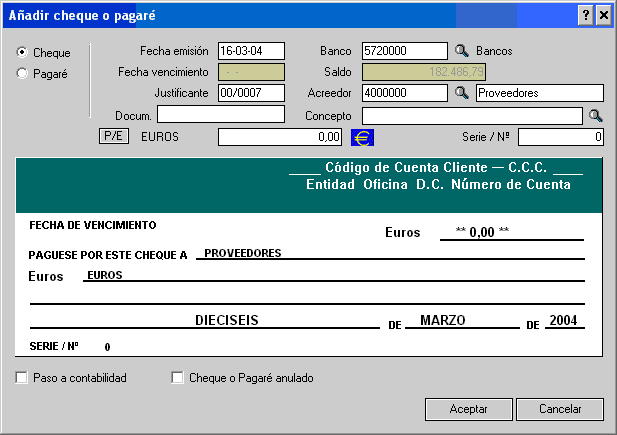Click the magnifier icon next to Concepto field
This screenshot has height=435, width=617.
click(x=595, y=115)
